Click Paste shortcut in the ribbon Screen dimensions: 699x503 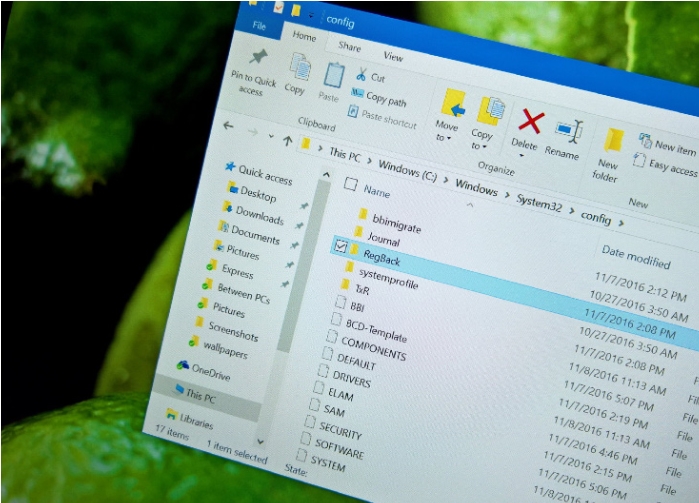click(382, 116)
